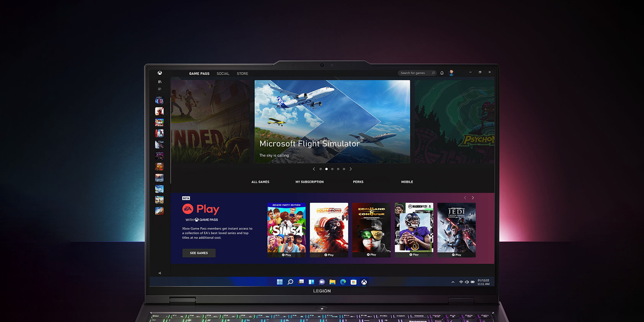
Task: Show hidden tray icons with the chevron
Action: 453,282
